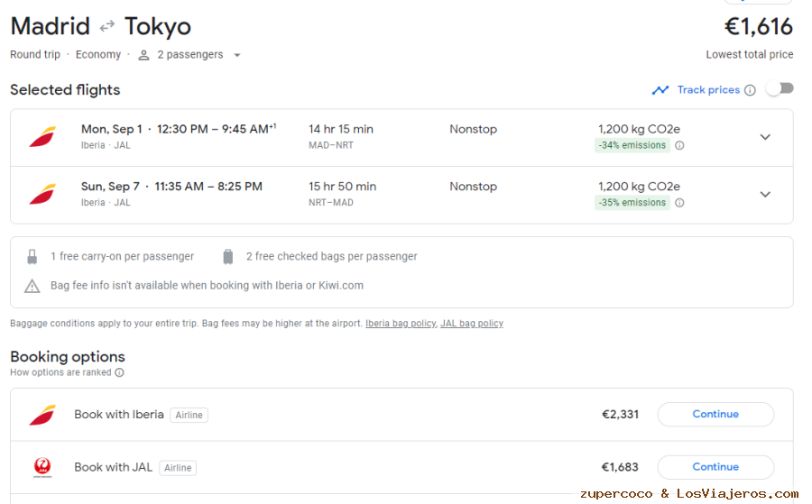Click the Iberia logo on Sep 1 flight

point(42,137)
